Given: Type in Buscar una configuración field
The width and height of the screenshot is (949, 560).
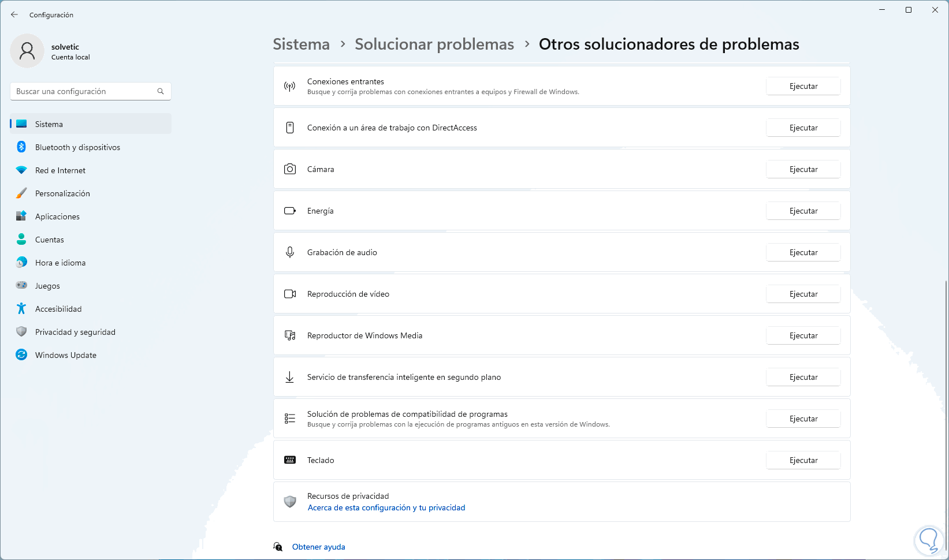Looking at the screenshot, I should pyautogui.click(x=84, y=91).
